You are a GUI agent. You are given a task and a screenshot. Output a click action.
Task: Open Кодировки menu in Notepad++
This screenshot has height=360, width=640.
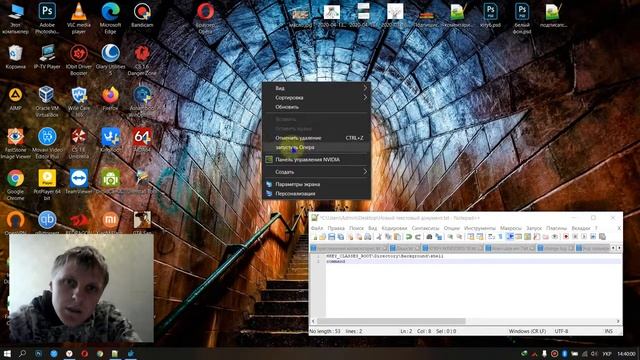click(x=394, y=228)
